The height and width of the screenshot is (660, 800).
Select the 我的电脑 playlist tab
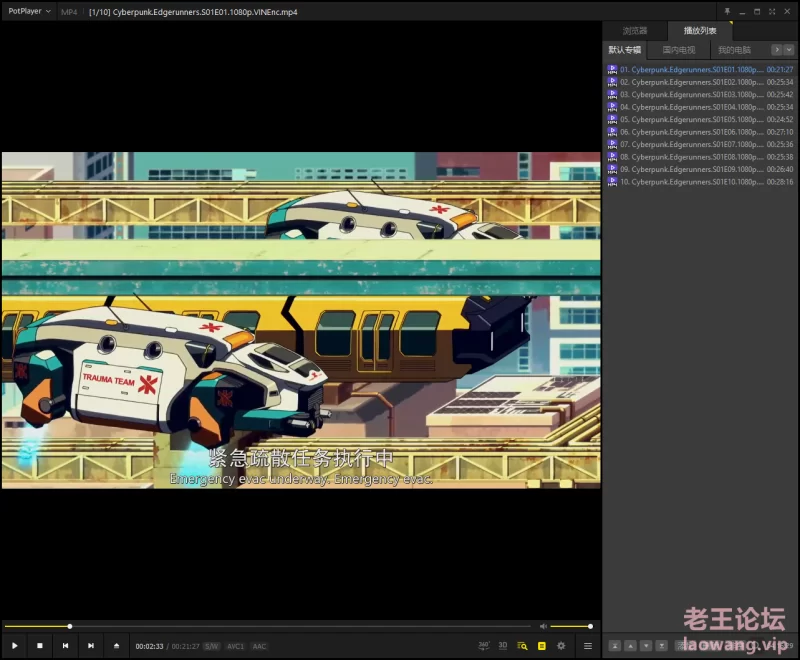[x=734, y=49]
